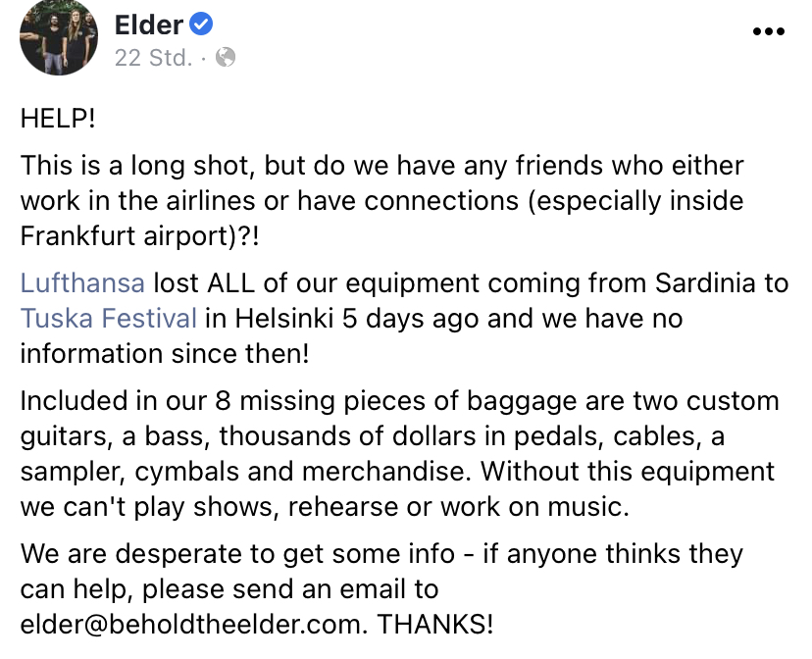Open the post via '22 Std.' timestamp
Viewport: 812px width, 659px height.
click(153, 58)
